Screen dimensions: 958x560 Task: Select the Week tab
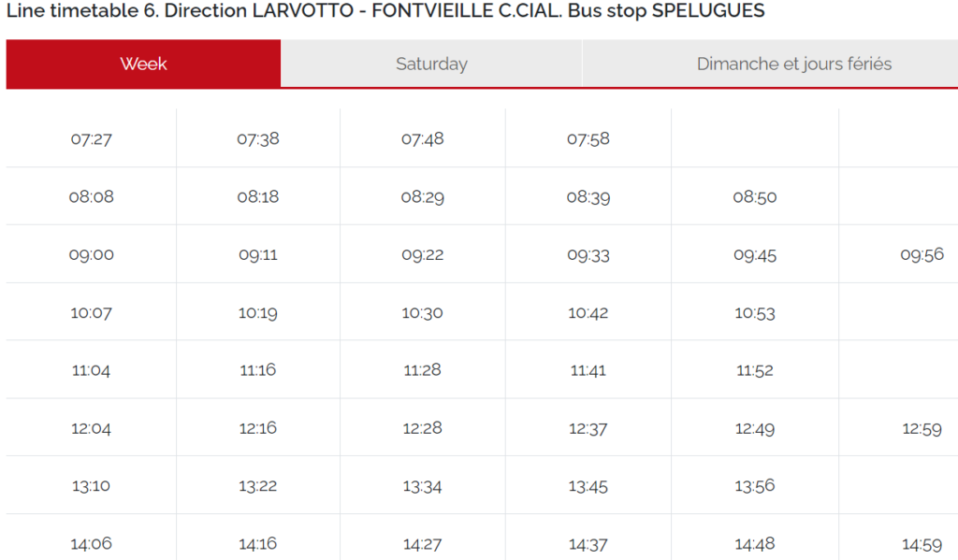[x=143, y=65]
